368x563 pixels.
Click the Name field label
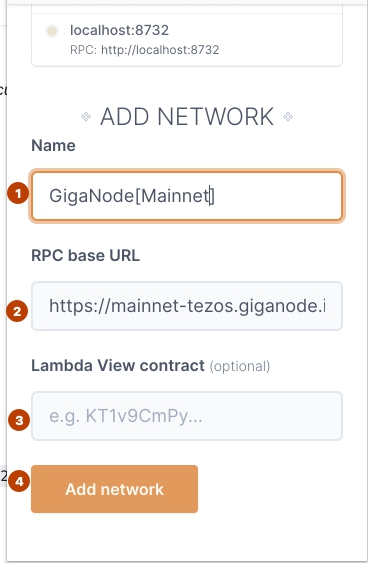[53, 145]
